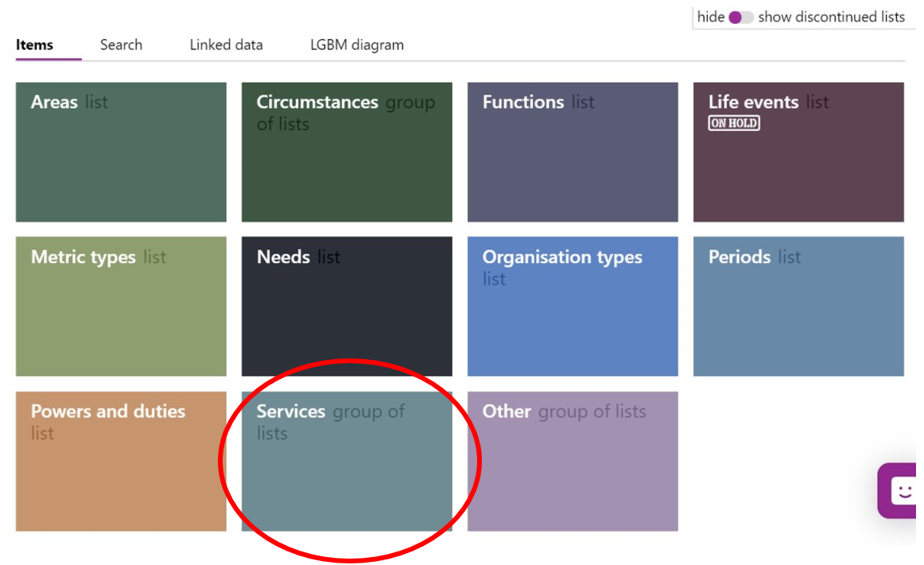Click the 'hide' label text
This screenshot has width=924, height=565.
coord(711,17)
